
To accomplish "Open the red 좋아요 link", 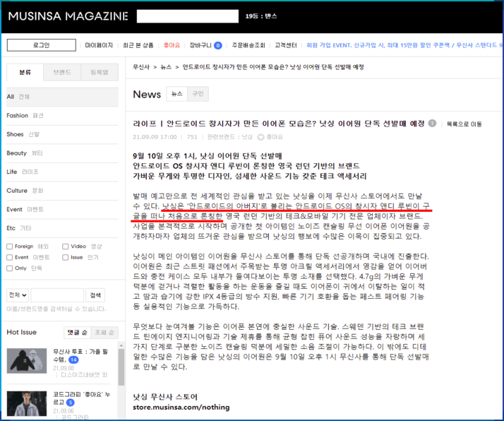I will (x=172, y=45).
